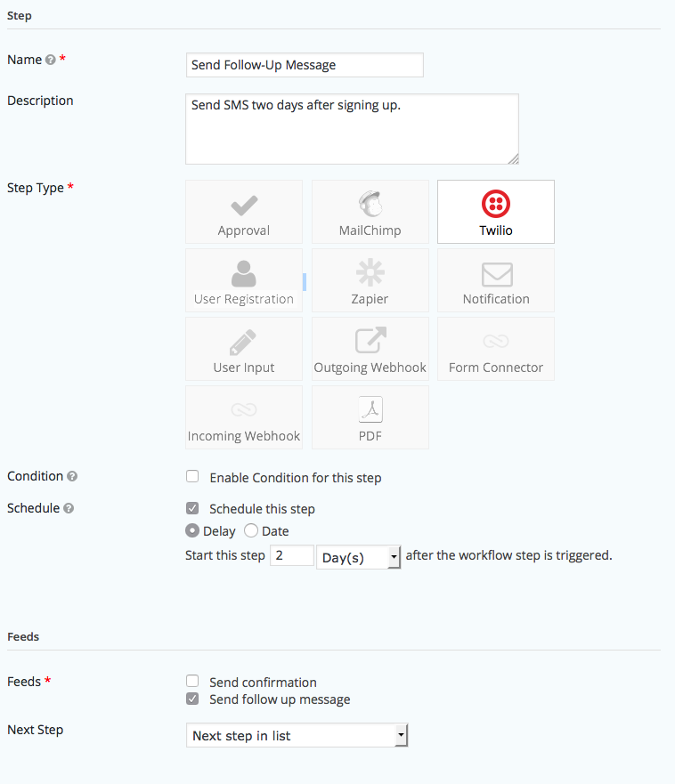
Task: Select the Notification step type
Action: coord(496,280)
